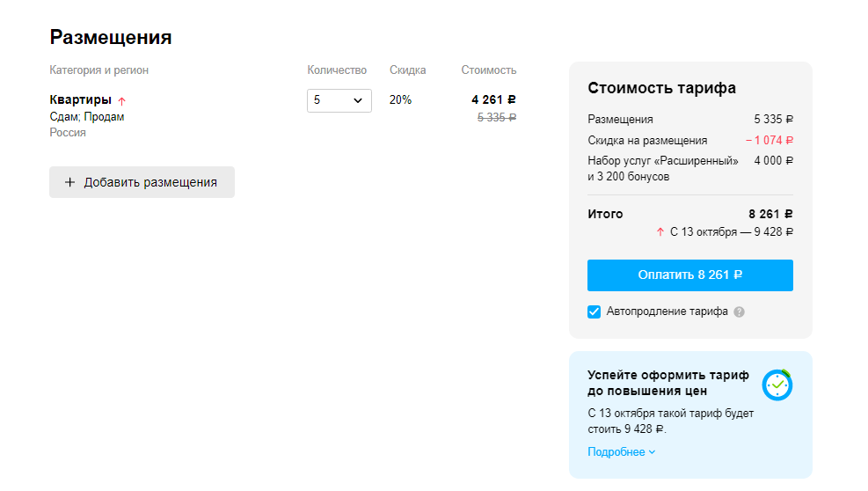The width and height of the screenshot is (868, 491).
Task: Click the clock icon in the promo banner
Action: (777, 385)
